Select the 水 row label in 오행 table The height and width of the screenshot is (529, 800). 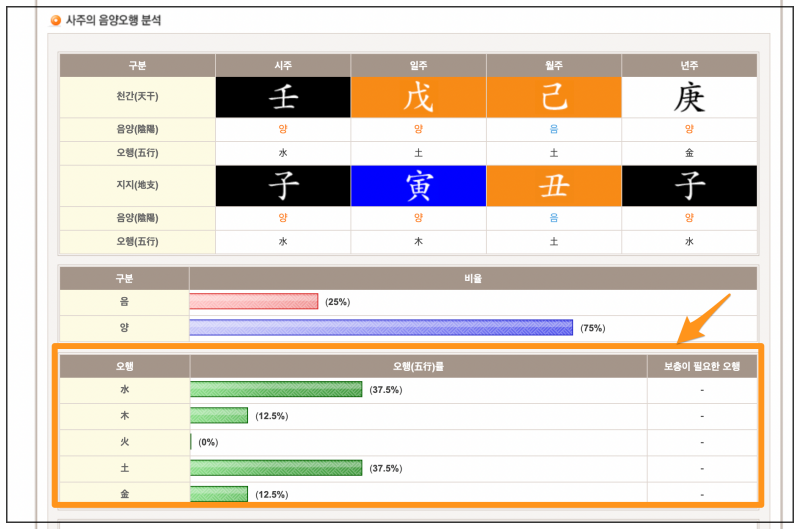point(124,390)
